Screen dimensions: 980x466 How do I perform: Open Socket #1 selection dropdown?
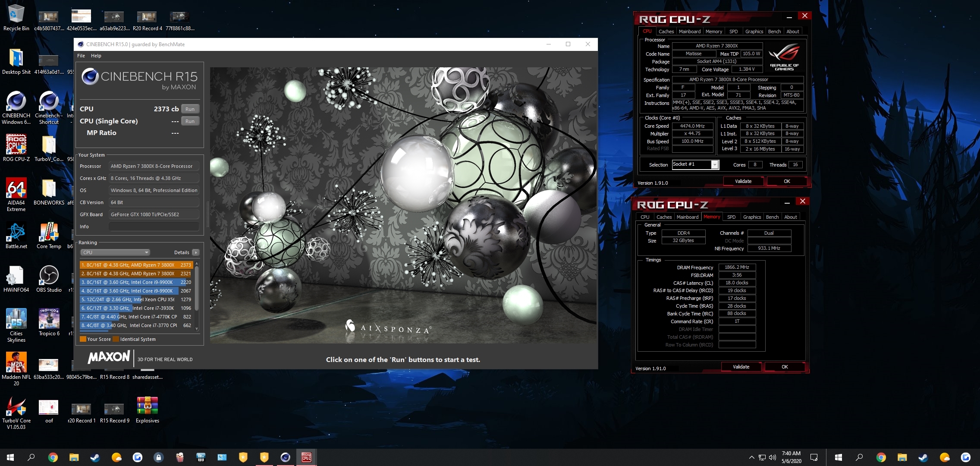point(695,164)
